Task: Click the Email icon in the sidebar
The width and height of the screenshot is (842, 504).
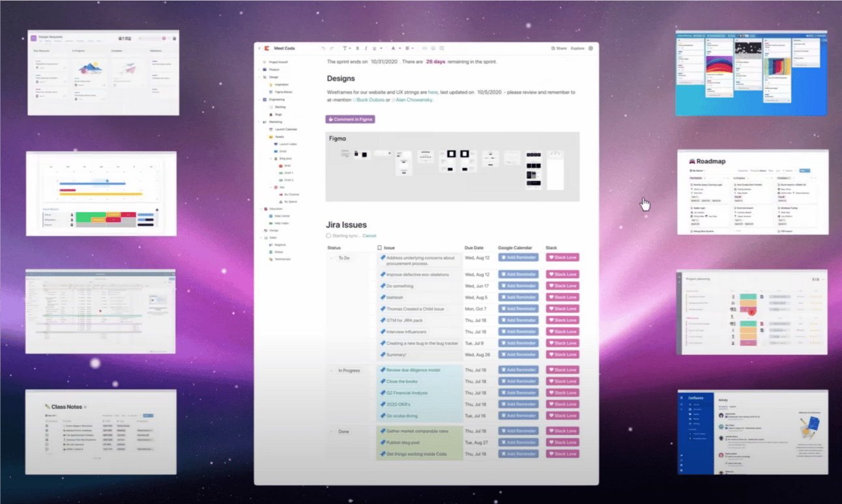Action: tap(276, 151)
